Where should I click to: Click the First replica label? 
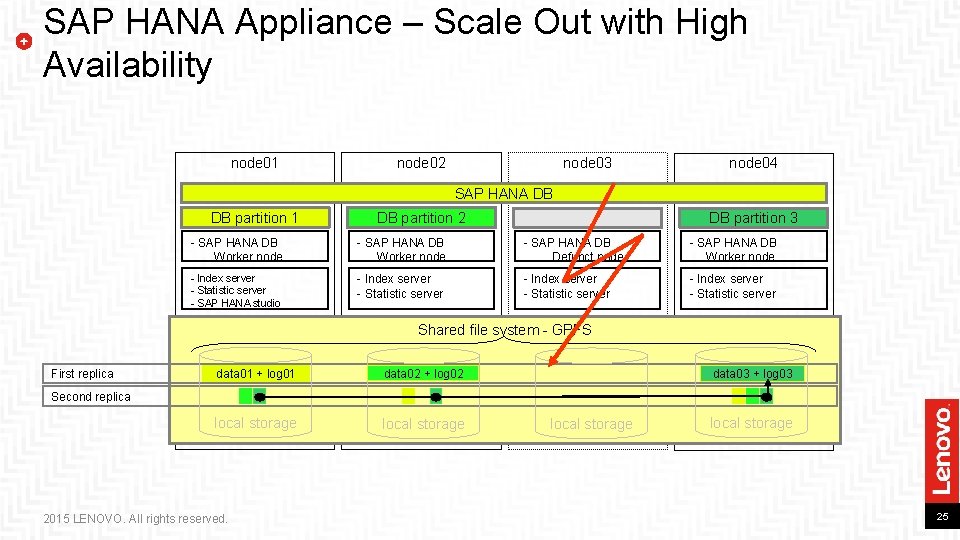82,373
